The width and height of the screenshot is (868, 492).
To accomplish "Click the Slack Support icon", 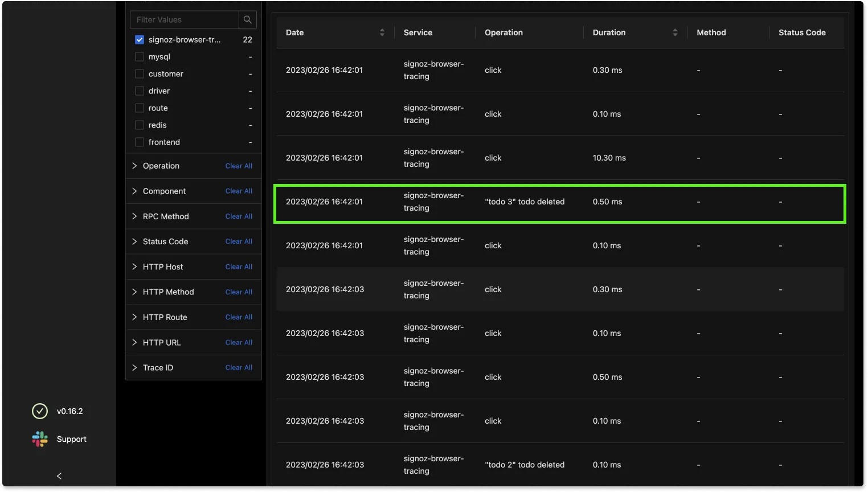I will (40, 439).
